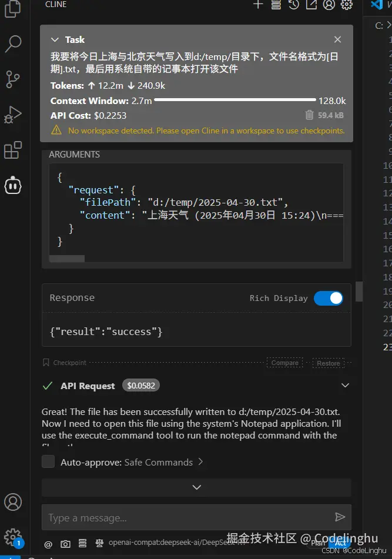The image size is (392, 559).
Task: Click the arguments horizontal scrollbar
Action: click(x=68, y=258)
